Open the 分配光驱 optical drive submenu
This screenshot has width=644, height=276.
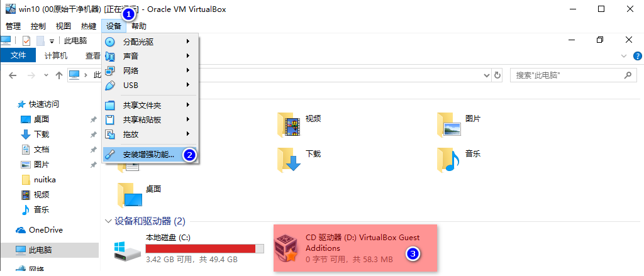click(150, 41)
